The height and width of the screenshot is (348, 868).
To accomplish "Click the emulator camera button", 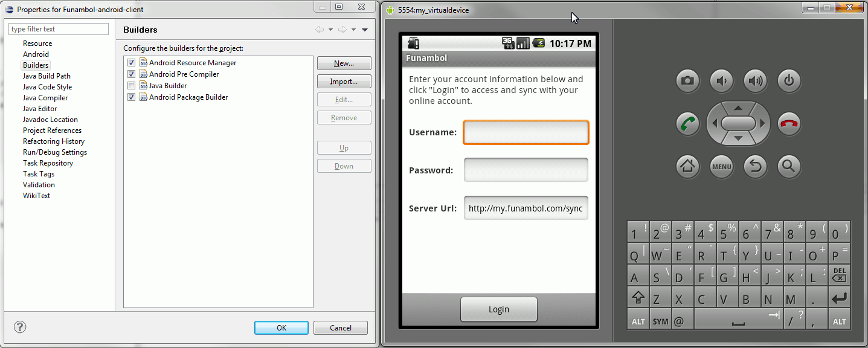I will tap(688, 80).
